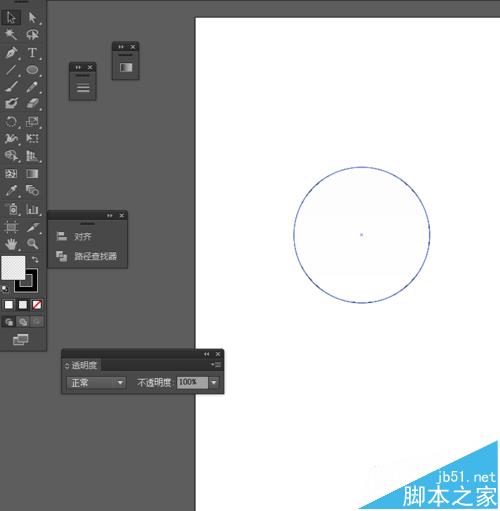Pick the Pencil tool
500x511 pixels.
click(32, 87)
